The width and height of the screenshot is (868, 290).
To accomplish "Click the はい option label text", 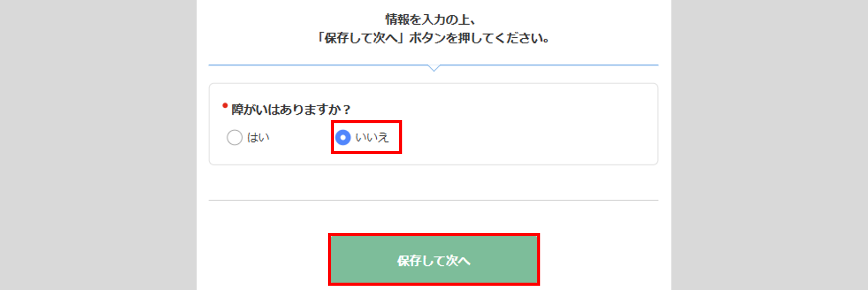I will click(258, 138).
